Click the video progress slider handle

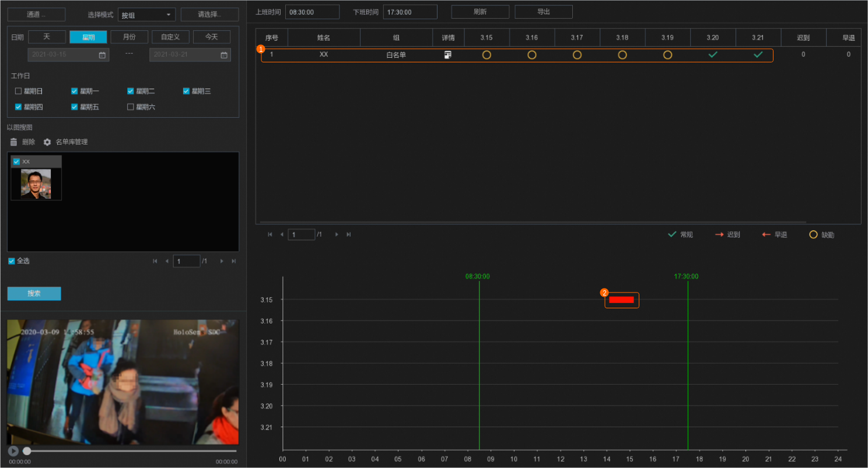click(x=27, y=451)
